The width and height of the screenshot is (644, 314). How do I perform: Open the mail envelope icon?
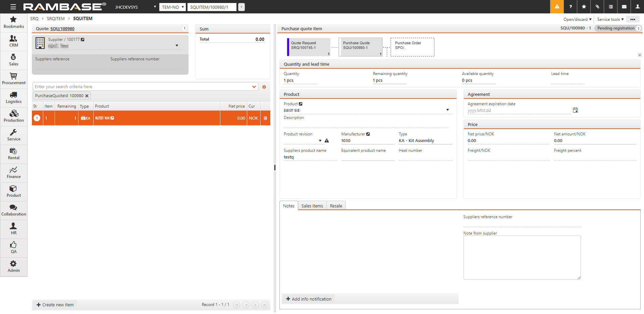[624, 7]
